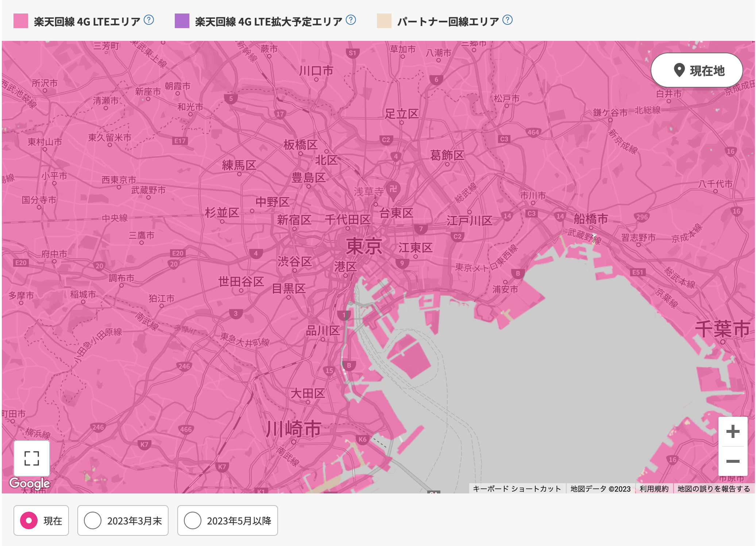Zoom out the map with minus button

pyautogui.click(x=733, y=461)
